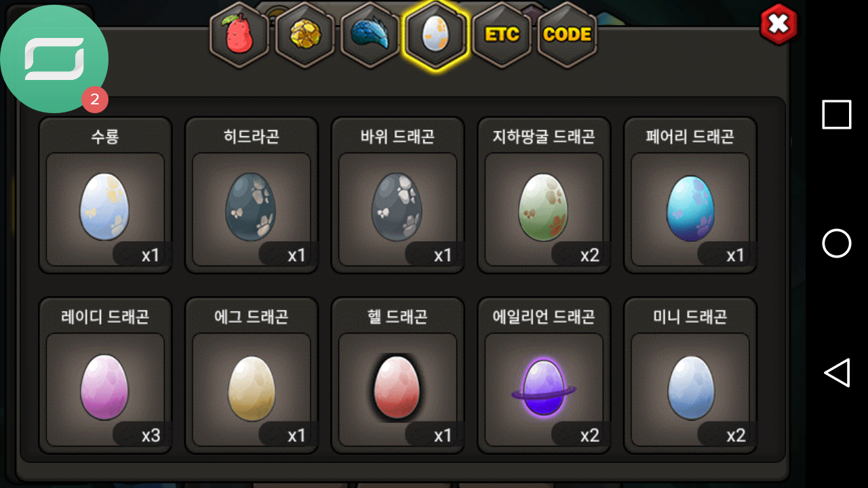
Task: Pick the 바위 드래곤 egg
Action: (397, 195)
